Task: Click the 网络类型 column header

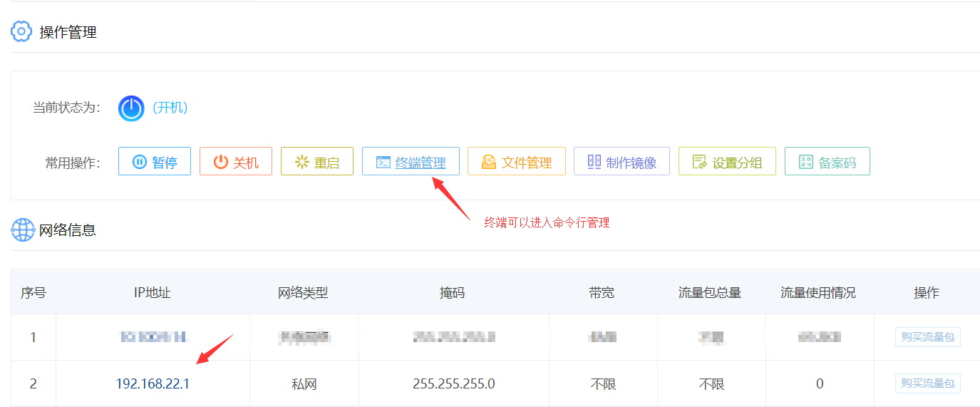Action: (x=303, y=292)
